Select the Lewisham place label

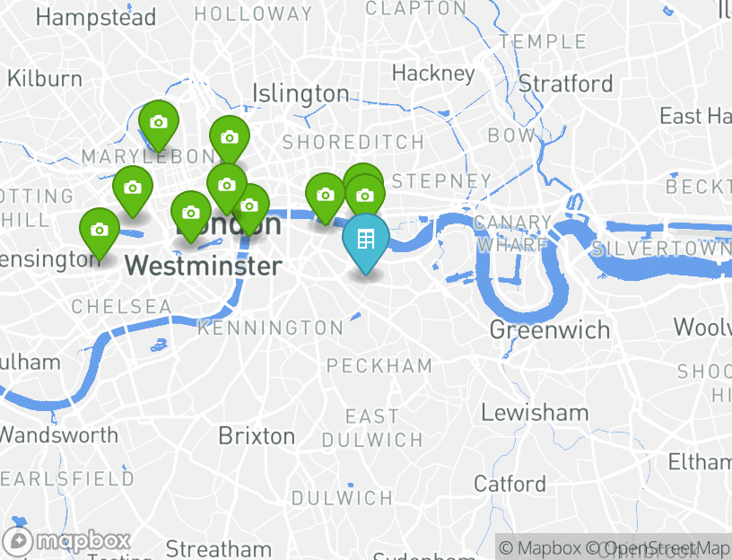(535, 413)
